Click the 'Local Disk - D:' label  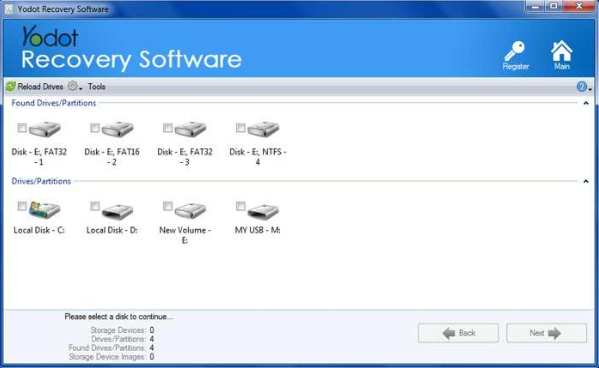click(x=112, y=230)
